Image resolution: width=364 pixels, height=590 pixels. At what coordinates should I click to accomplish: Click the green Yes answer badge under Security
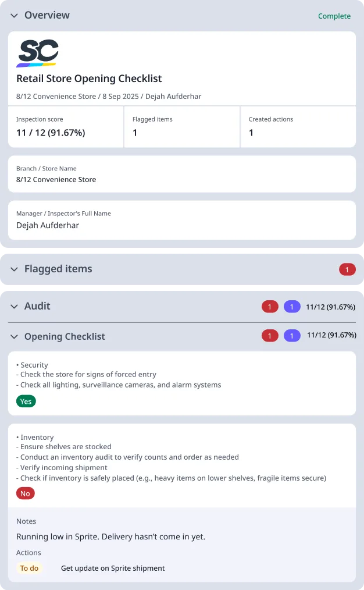pos(26,401)
